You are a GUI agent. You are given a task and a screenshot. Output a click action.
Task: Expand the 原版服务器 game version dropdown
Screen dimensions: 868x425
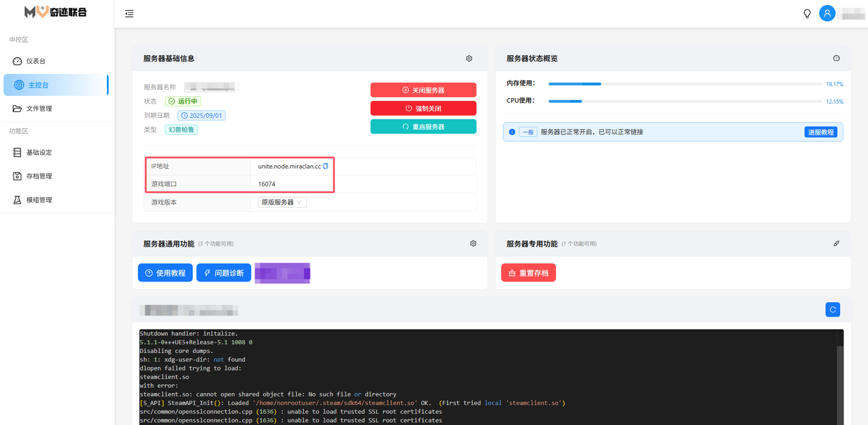[282, 202]
